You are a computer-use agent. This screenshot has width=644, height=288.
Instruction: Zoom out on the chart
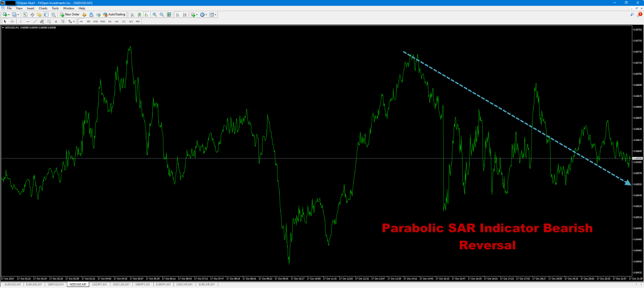tap(162, 14)
